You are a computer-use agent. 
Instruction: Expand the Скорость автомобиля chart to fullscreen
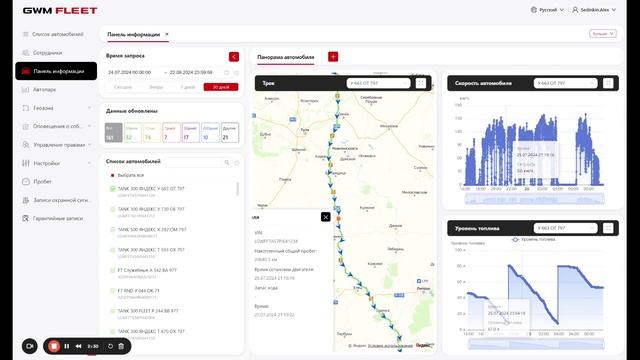[x=608, y=83]
